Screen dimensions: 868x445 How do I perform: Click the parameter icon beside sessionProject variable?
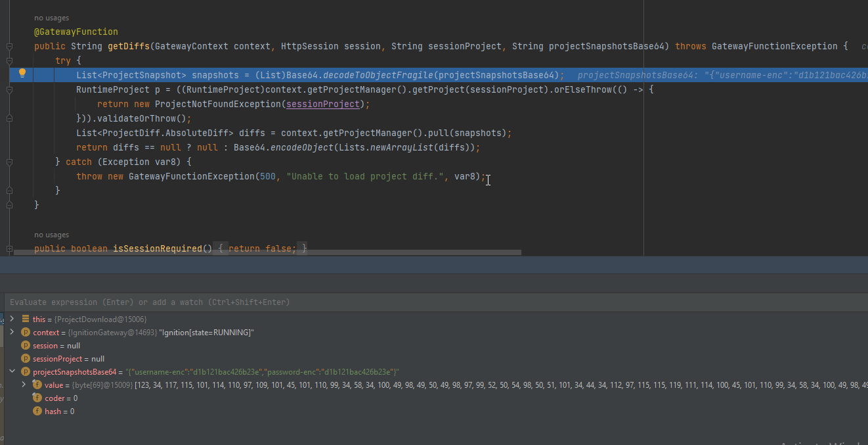[x=26, y=359]
